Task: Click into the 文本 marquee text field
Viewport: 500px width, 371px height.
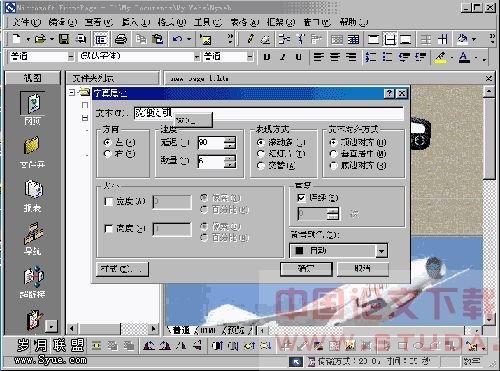Action: tap(269, 113)
